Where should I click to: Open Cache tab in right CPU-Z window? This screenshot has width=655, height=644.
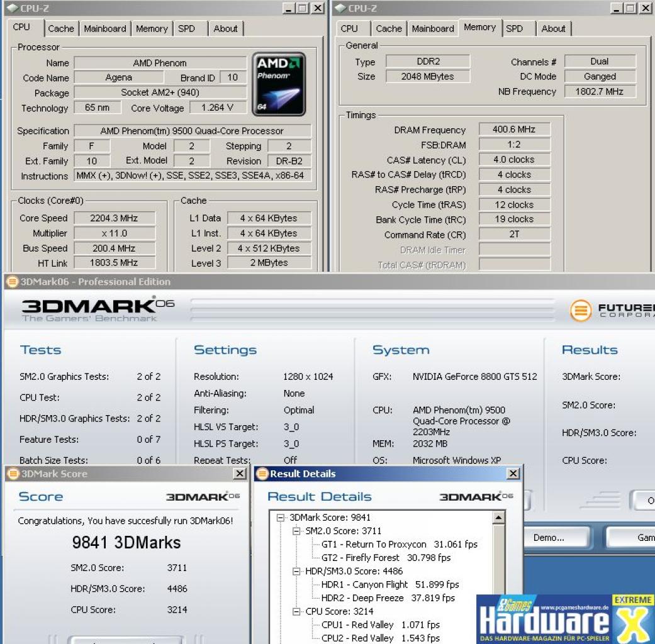tap(389, 29)
